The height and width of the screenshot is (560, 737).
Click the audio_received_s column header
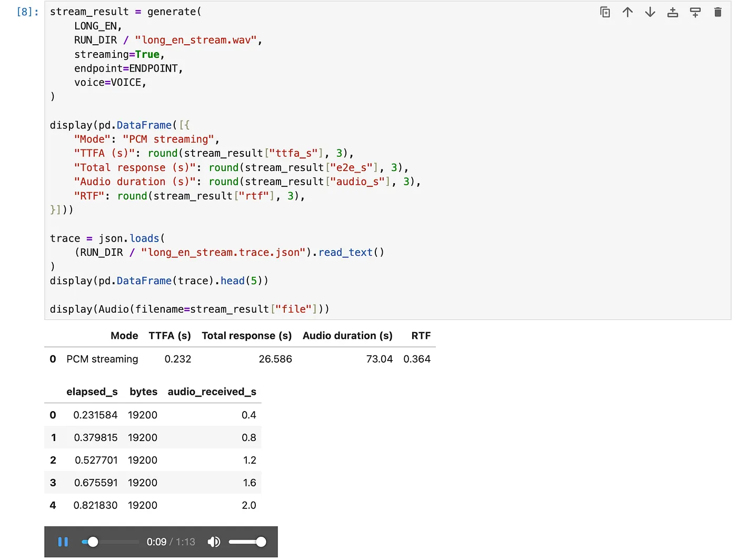[x=212, y=392]
